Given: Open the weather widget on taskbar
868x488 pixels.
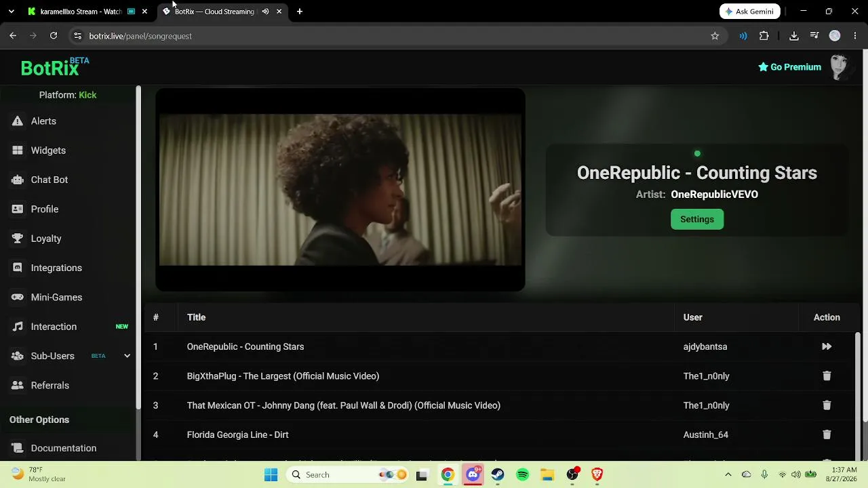Looking at the screenshot, I should click(x=39, y=474).
